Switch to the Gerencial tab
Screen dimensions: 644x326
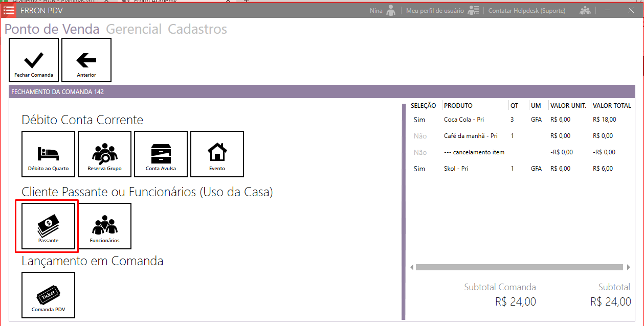point(134,29)
